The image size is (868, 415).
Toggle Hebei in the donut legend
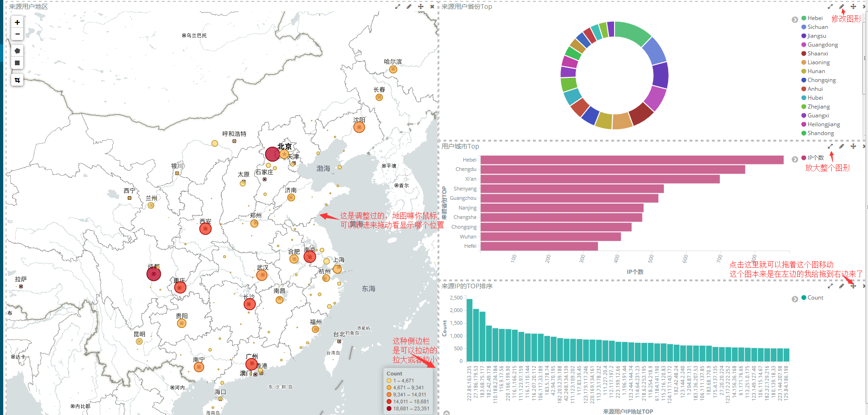point(815,18)
